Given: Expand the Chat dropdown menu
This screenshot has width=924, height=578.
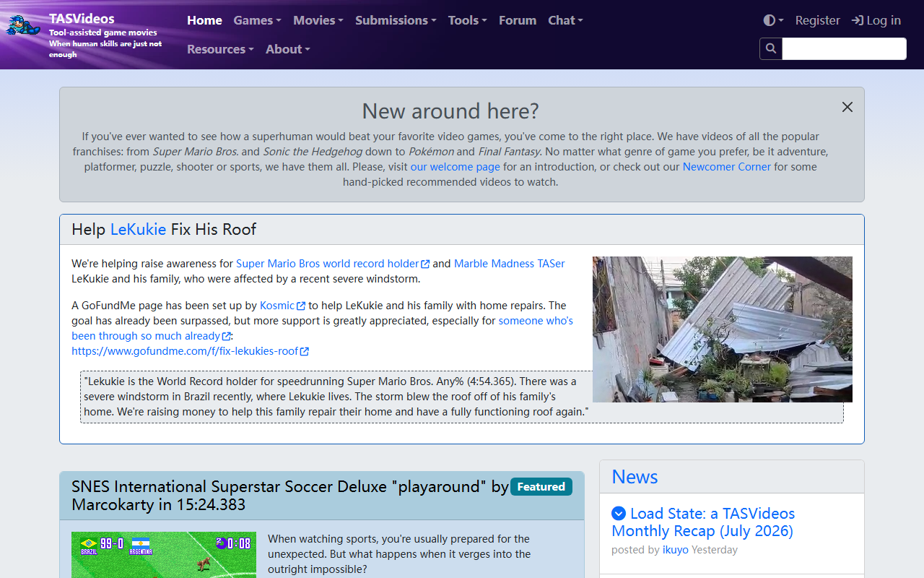Looking at the screenshot, I should (x=565, y=20).
